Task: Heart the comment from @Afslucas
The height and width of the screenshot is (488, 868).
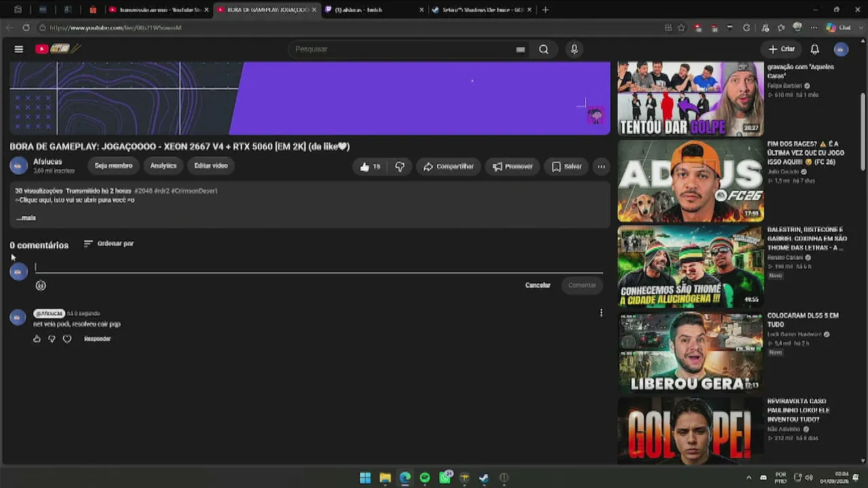Action: click(x=67, y=339)
